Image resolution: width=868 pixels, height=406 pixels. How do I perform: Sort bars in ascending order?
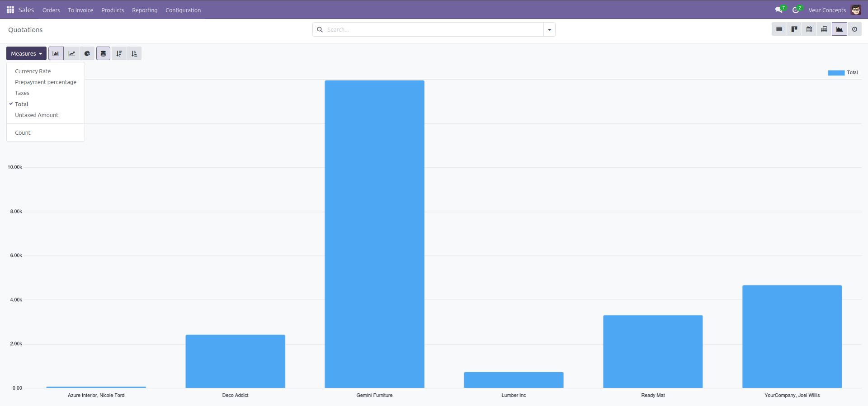134,54
